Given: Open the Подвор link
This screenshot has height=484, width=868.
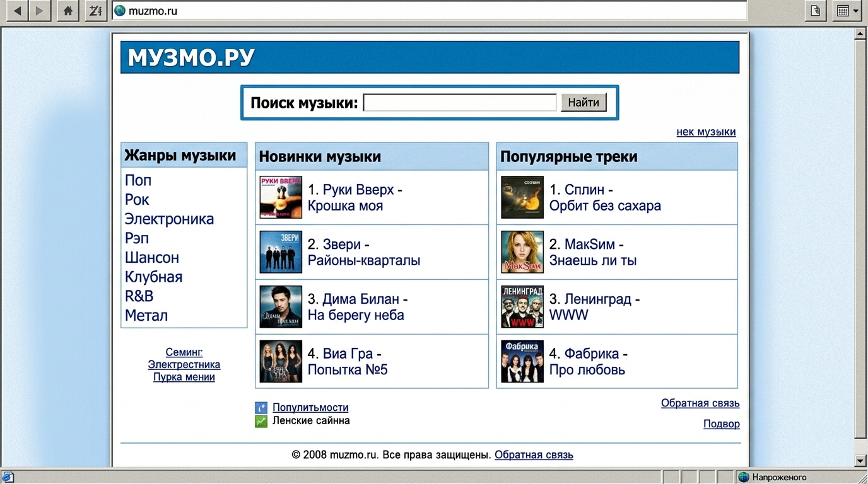Looking at the screenshot, I should point(722,424).
